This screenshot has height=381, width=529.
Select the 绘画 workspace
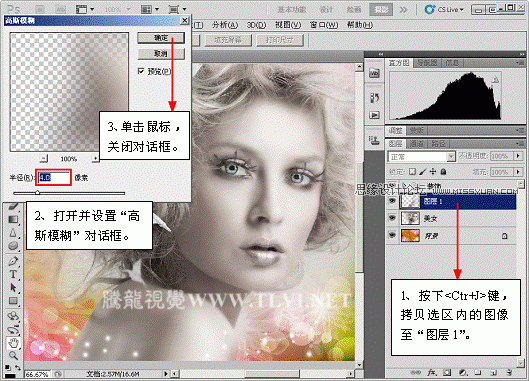coord(354,9)
